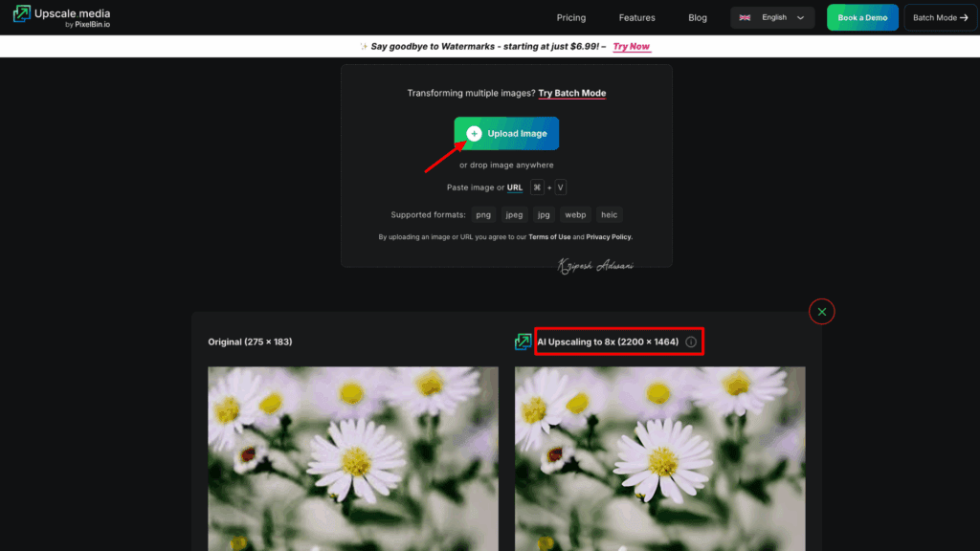Click the green X to remove the result

821,311
